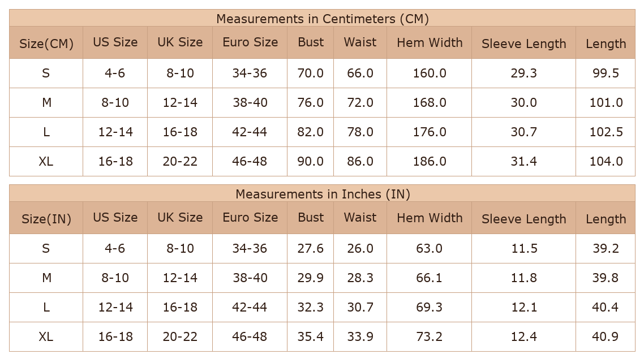Click the 'Measurements in Centimeters (CM)' title
The height and width of the screenshot is (363, 644).
click(x=323, y=19)
